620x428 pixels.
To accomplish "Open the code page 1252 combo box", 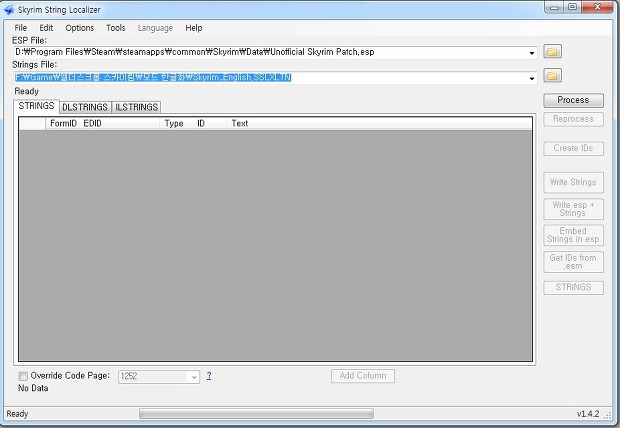I will [x=159, y=377].
